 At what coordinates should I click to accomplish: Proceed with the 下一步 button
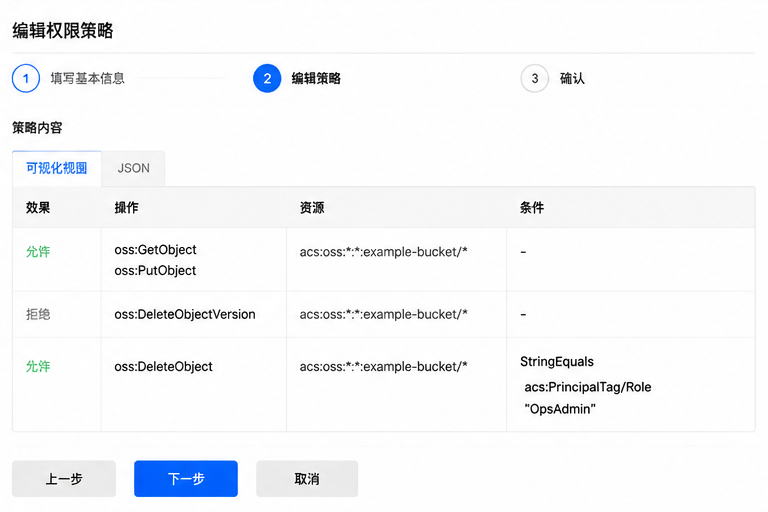tap(186, 479)
